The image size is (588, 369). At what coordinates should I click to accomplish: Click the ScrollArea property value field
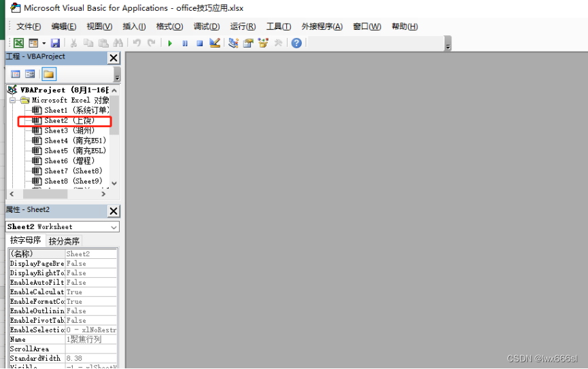point(91,349)
